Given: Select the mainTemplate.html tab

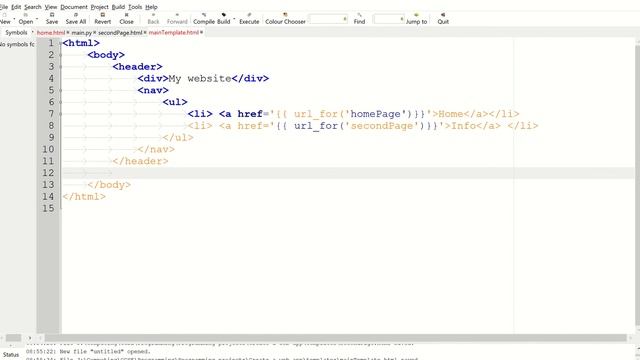Looking at the screenshot, I should pos(173,33).
